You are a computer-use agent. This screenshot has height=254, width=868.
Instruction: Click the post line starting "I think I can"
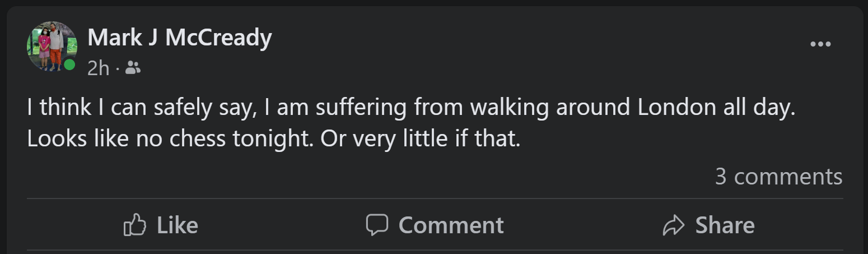pos(411,108)
